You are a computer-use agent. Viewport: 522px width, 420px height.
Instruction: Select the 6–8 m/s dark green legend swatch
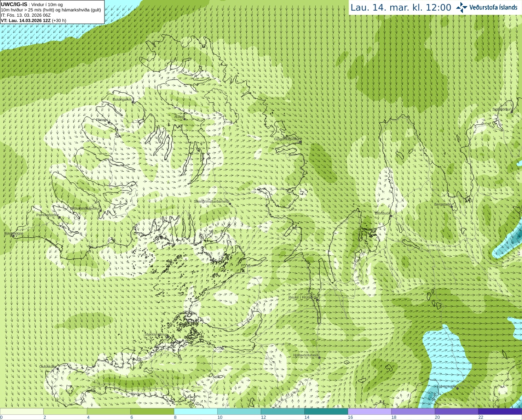[x=152, y=411]
